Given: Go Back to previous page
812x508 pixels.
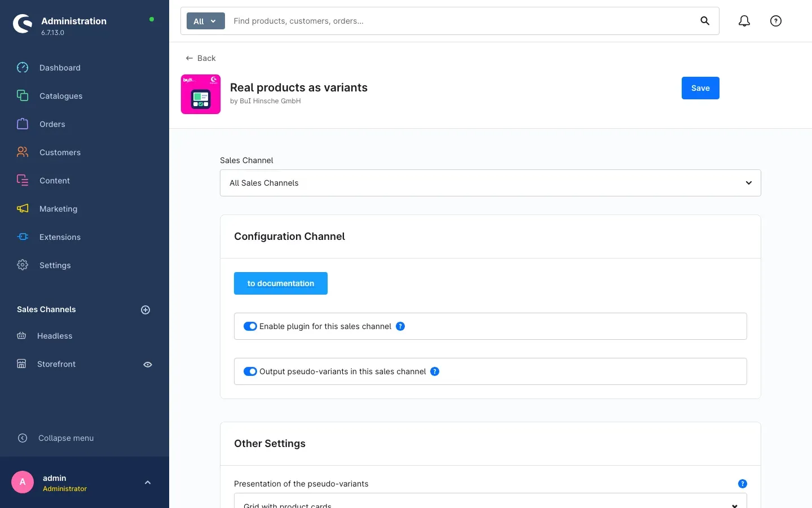Looking at the screenshot, I should point(201,58).
